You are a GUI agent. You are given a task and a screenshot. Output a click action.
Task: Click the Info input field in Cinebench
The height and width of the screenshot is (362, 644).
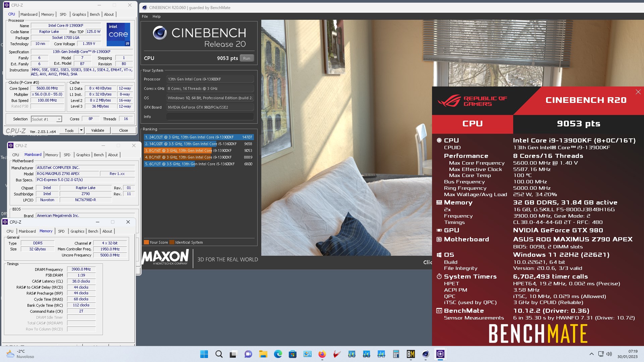tap(210, 117)
